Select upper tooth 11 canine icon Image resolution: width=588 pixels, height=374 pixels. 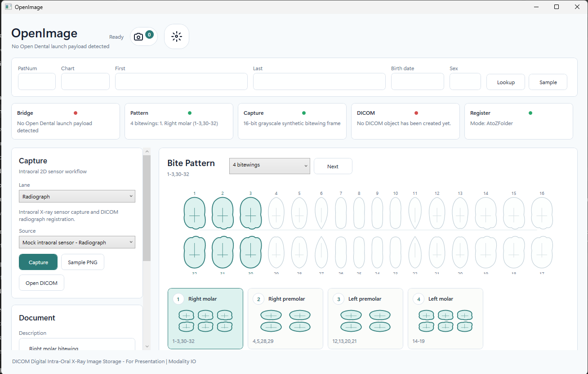415,213
